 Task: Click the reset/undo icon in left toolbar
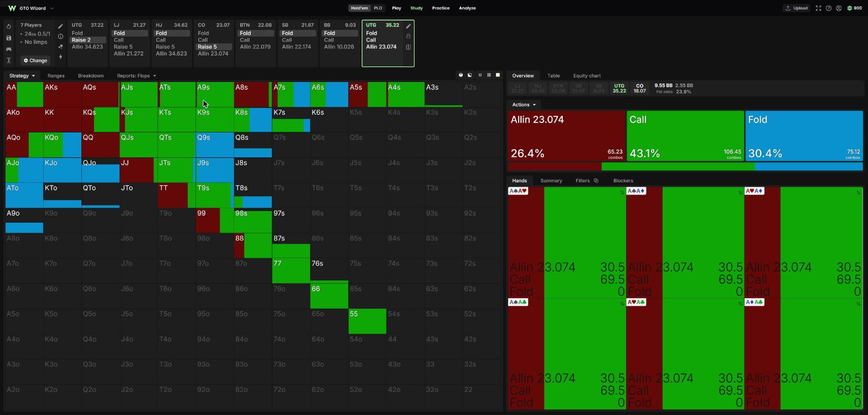(x=9, y=27)
